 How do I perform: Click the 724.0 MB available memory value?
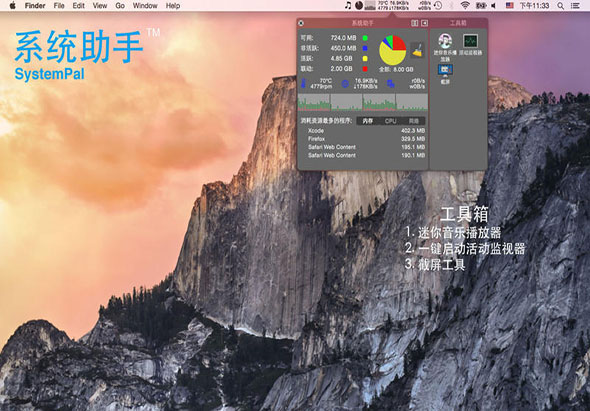[344, 38]
